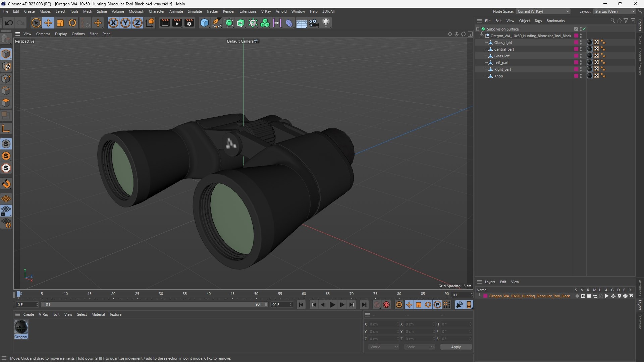Toggle Z axis lock

(x=138, y=23)
